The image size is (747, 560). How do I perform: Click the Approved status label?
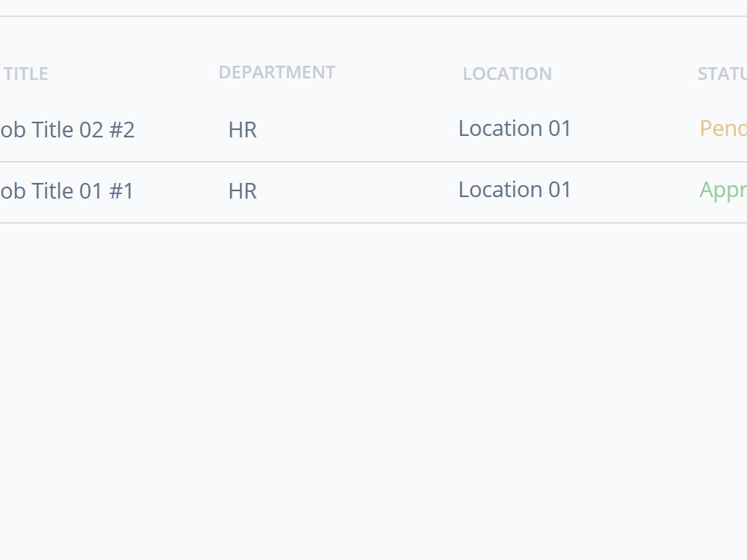tap(722, 190)
